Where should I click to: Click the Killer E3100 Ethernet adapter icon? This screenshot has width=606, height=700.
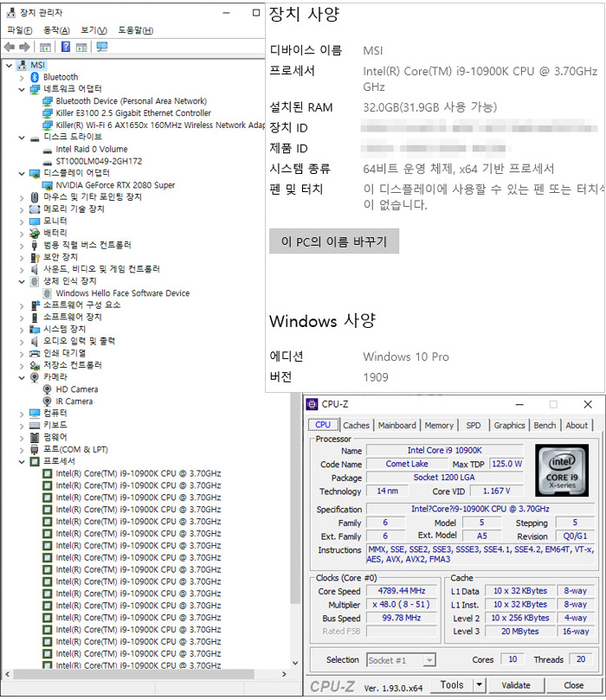coord(48,113)
